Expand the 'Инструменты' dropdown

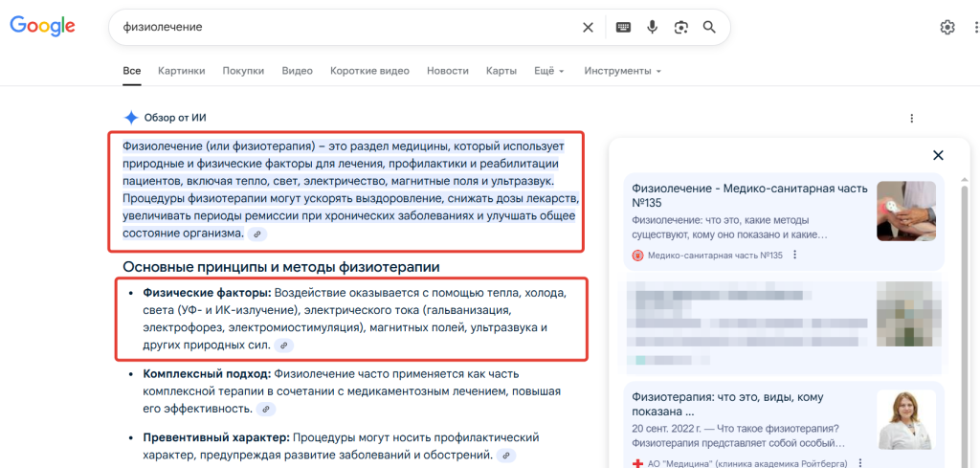pos(622,71)
